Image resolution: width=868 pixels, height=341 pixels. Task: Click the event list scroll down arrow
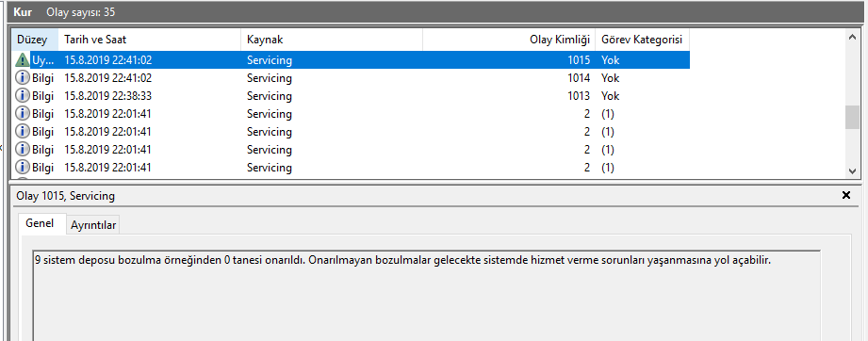click(x=853, y=171)
